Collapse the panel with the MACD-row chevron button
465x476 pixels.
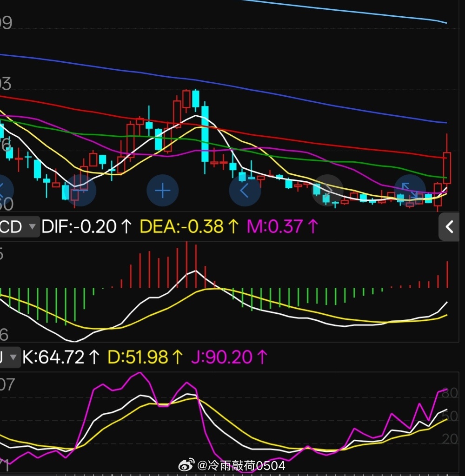point(449,227)
